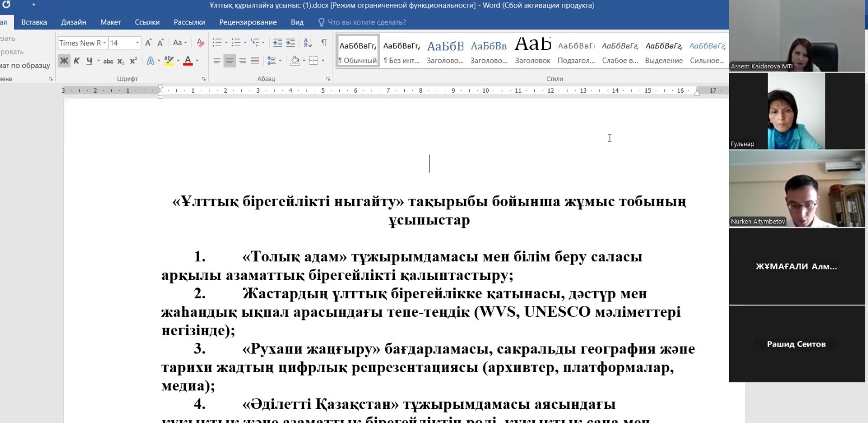The width and height of the screenshot is (868, 423).
Task: Switch to the Рецензирование tab
Action: 248,22
